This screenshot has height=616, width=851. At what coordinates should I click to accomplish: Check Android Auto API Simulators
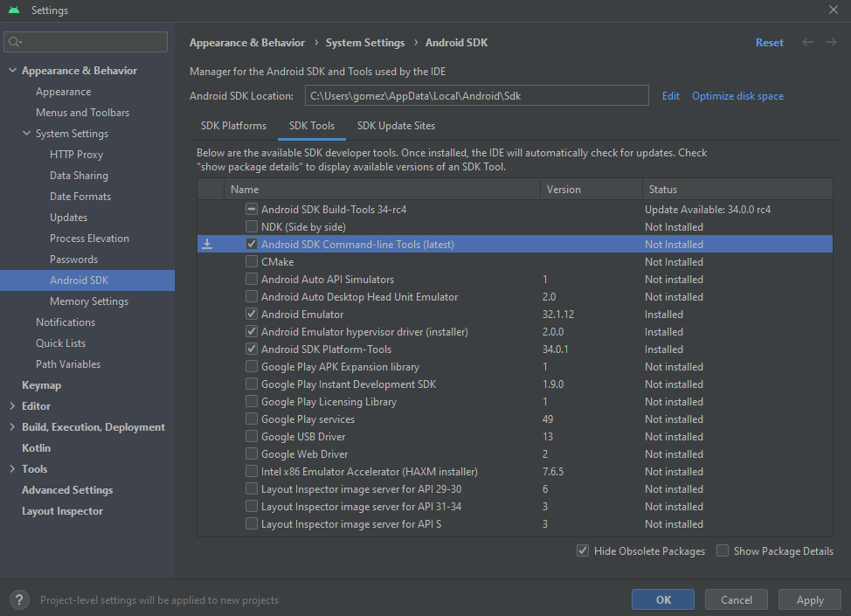252,279
